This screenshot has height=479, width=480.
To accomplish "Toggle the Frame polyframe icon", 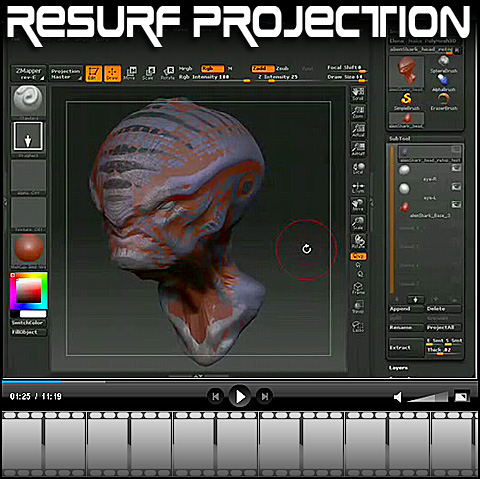I will coord(358,288).
